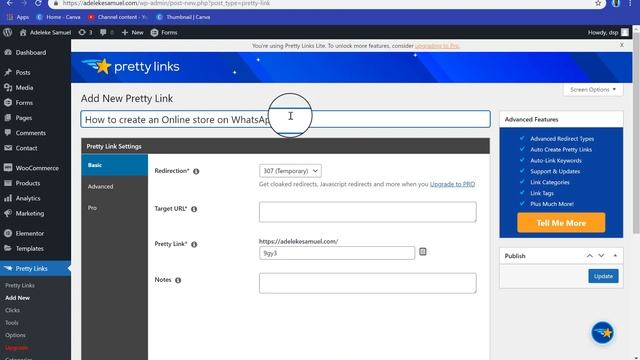
Task: Open the 307 (Temporary) redirection dropdown
Action: tap(290, 171)
